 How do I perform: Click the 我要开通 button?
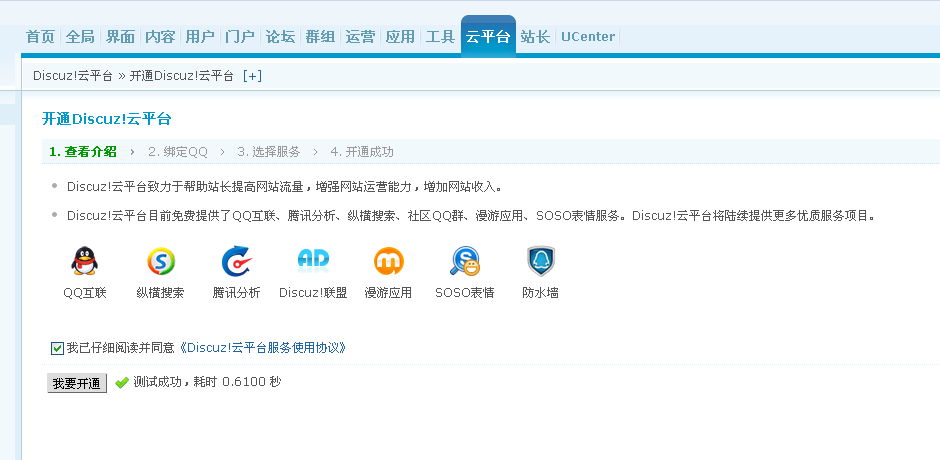(x=77, y=383)
